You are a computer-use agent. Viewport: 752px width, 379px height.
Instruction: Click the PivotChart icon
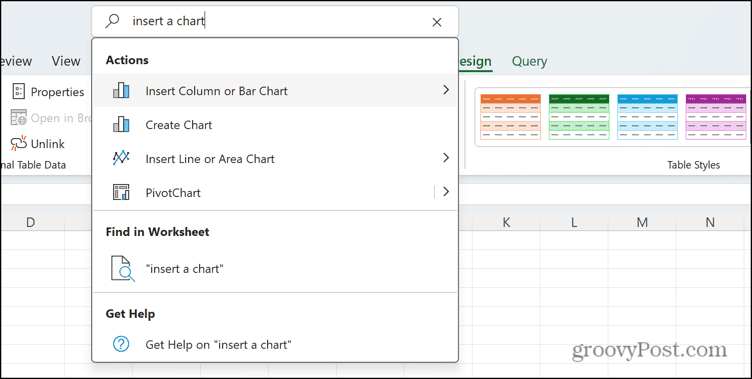coord(121,192)
